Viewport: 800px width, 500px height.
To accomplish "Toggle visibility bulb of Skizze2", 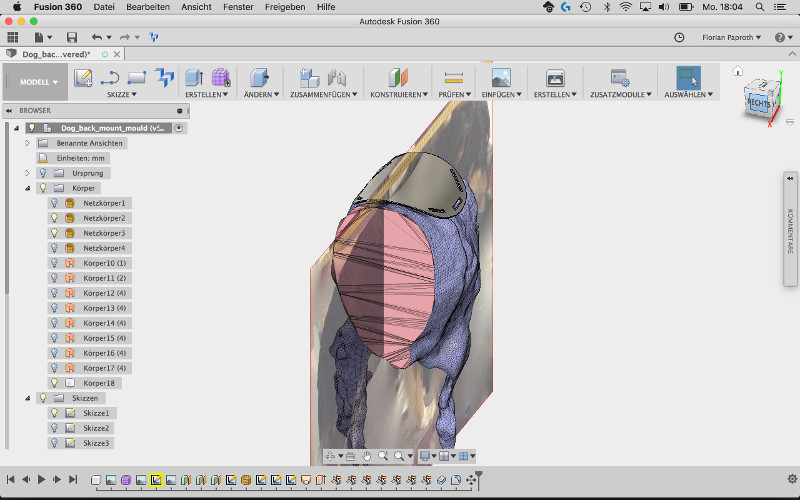I will point(54,428).
